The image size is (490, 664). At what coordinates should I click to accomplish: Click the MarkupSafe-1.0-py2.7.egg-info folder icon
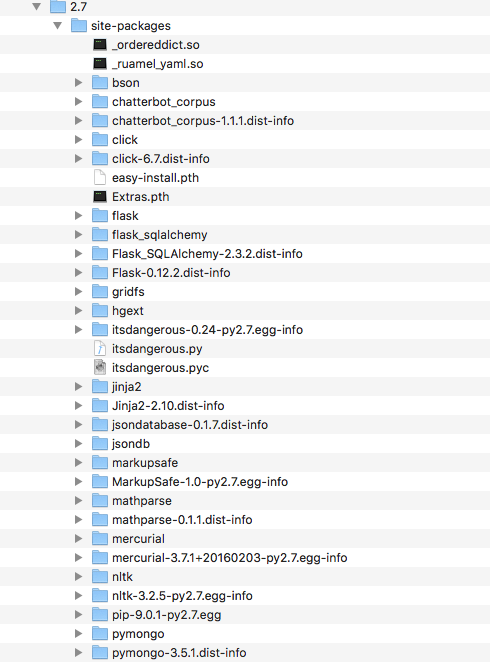click(x=100, y=481)
